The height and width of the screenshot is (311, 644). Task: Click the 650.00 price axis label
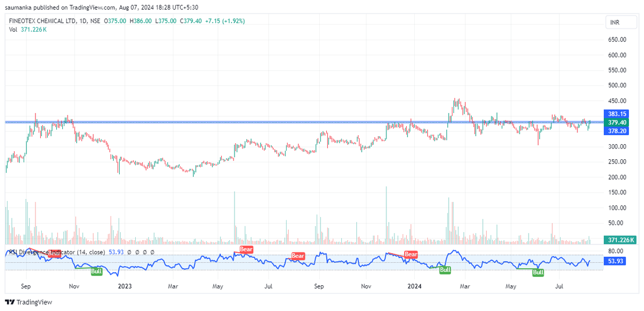617,40
